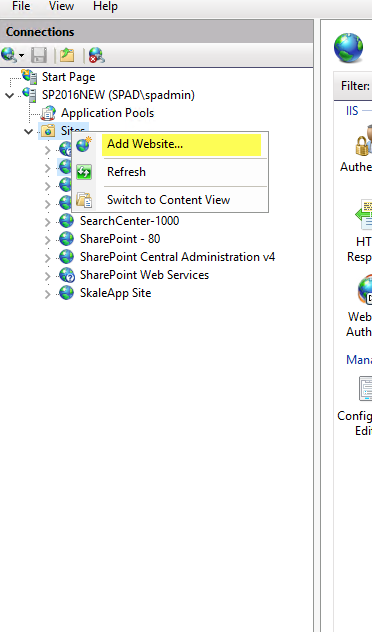
Task: Open the File menu
Action: click(x=21, y=6)
